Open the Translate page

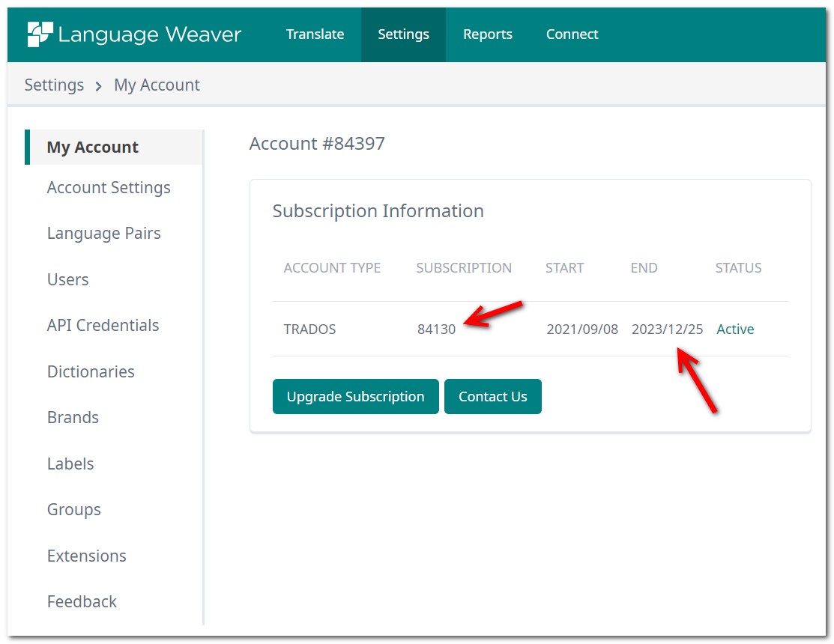[x=315, y=34]
